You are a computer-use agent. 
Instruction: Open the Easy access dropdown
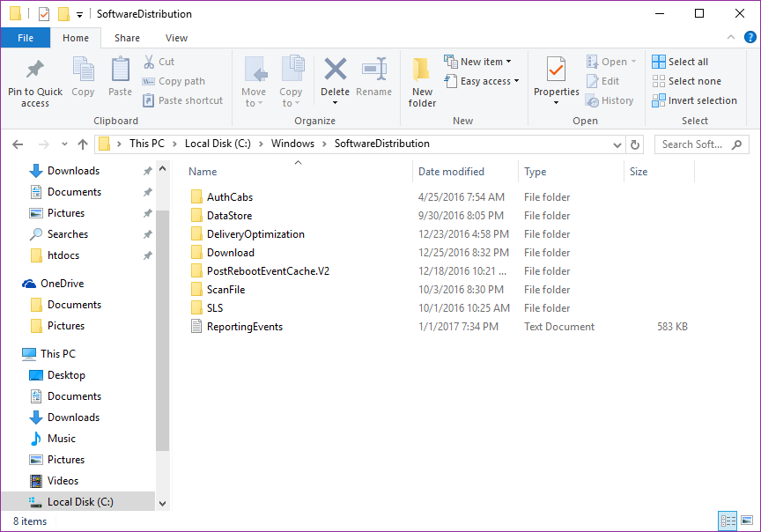(516, 81)
